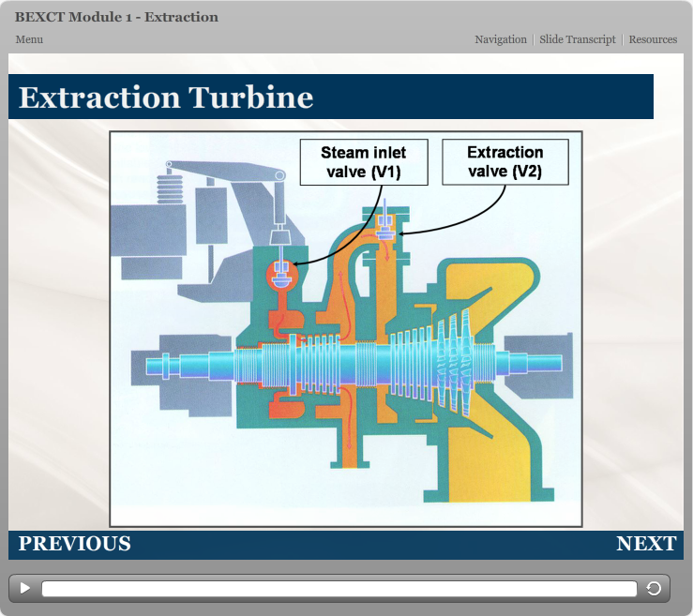
Task: Click the Extraction valve (V2) label
Action: click(505, 161)
